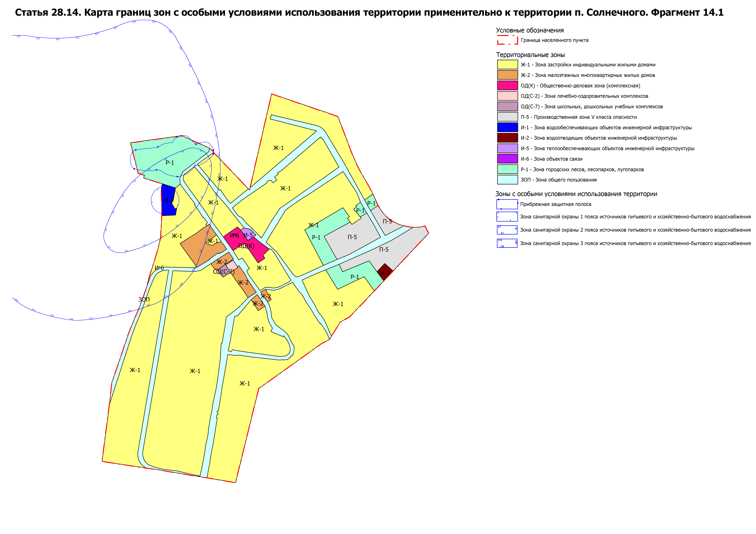Click the yellow Ж-1 legend swatch
The image size is (756, 534).
[507, 64]
